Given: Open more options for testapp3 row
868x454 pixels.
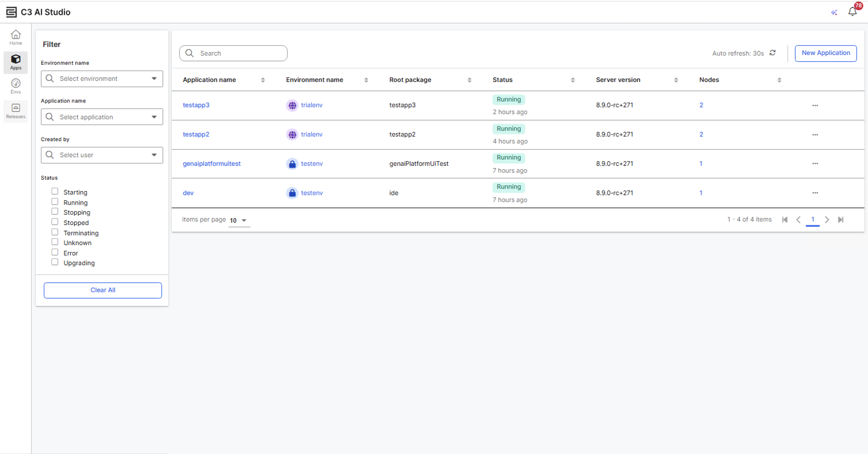Looking at the screenshot, I should click(815, 105).
